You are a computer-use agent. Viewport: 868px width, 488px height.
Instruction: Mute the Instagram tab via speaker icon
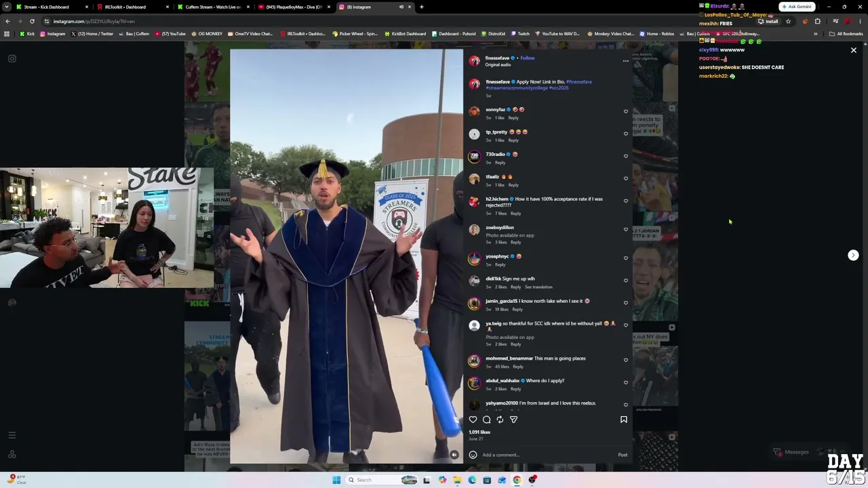tap(401, 7)
